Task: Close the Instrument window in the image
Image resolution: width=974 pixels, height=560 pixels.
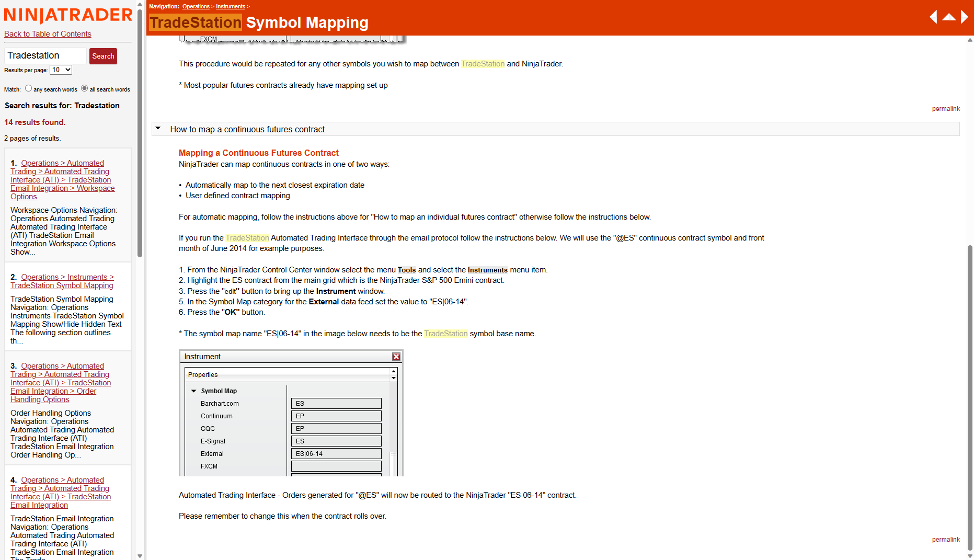Action: click(x=396, y=357)
